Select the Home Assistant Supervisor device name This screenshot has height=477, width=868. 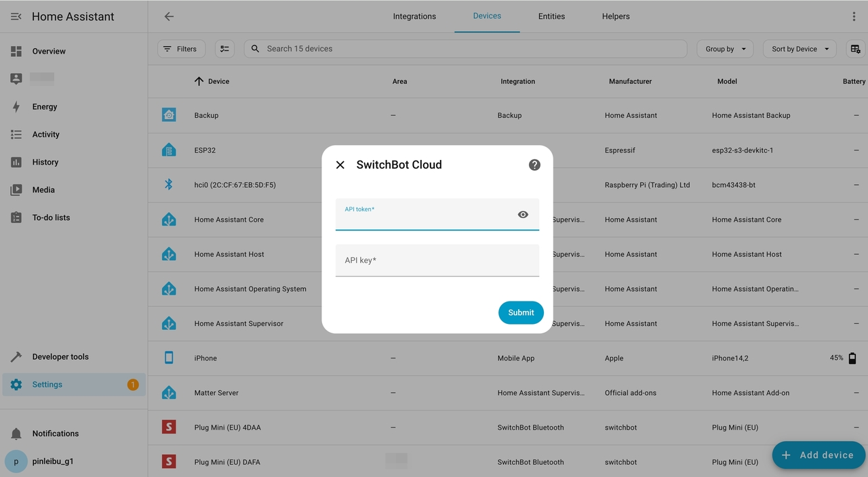(239, 323)
